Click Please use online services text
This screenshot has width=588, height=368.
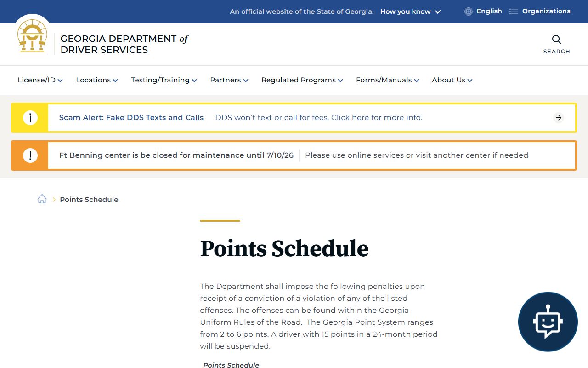[417, 155]
